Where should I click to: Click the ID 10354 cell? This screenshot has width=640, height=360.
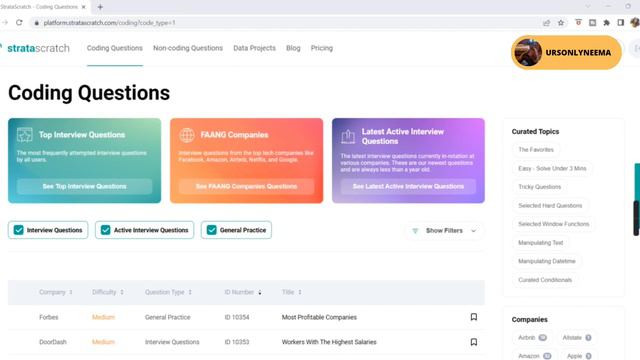click(237, 317)
